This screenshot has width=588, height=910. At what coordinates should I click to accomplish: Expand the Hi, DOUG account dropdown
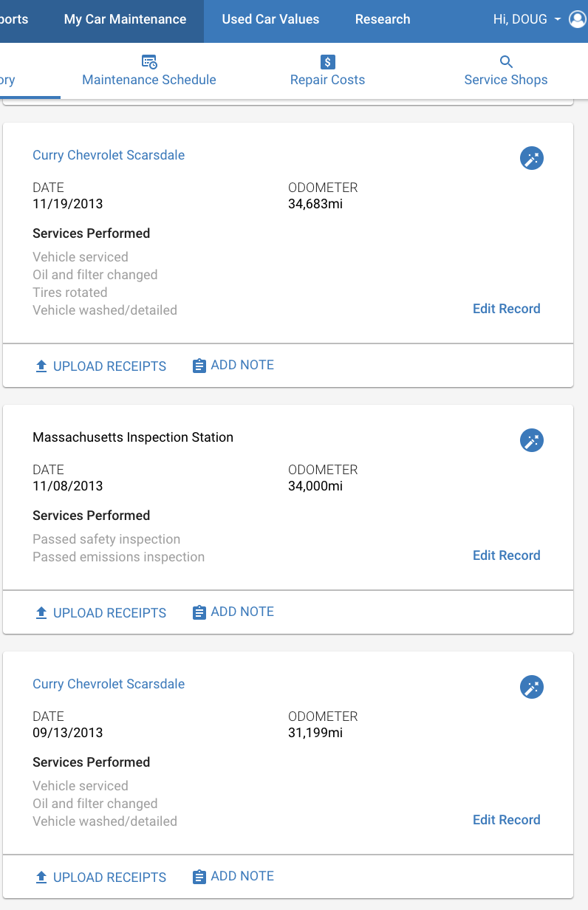click(x=526, y=19)
